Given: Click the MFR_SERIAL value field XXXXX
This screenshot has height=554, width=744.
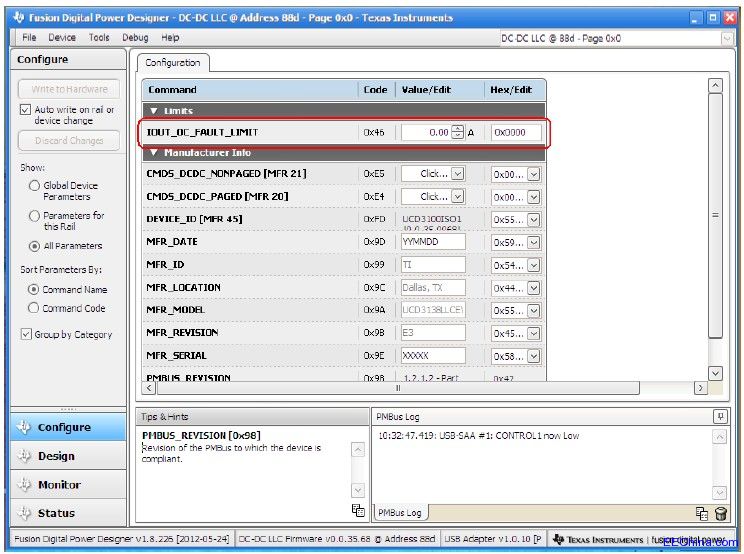Looking at the screenshot, I should 433,355.
